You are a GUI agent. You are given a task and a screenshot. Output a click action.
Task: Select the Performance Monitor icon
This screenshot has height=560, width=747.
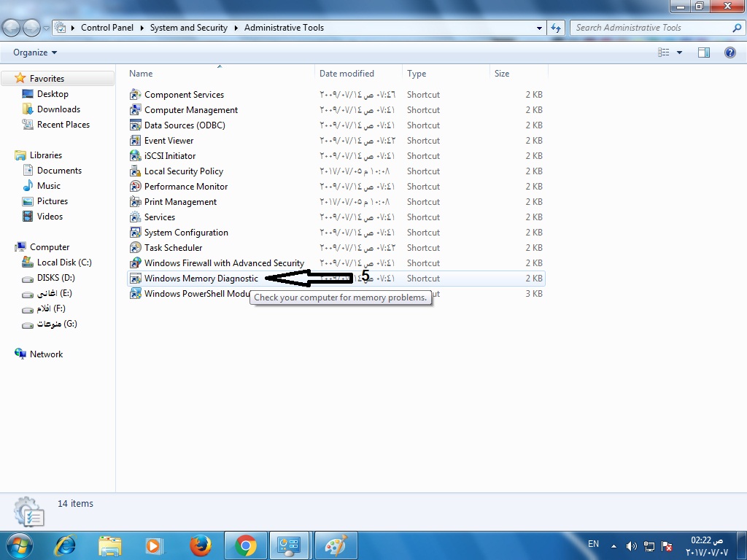(x=135, y=186)
